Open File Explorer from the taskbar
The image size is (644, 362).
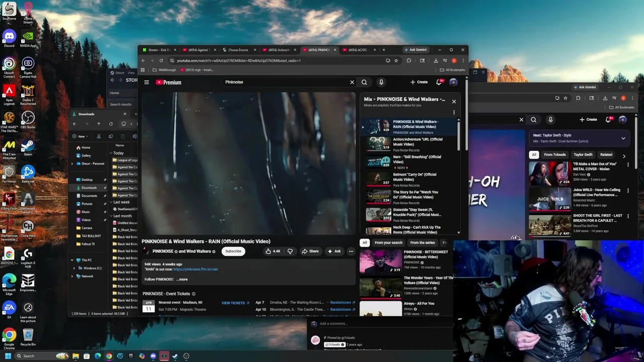pyautogui.click(x=75, y=356)
